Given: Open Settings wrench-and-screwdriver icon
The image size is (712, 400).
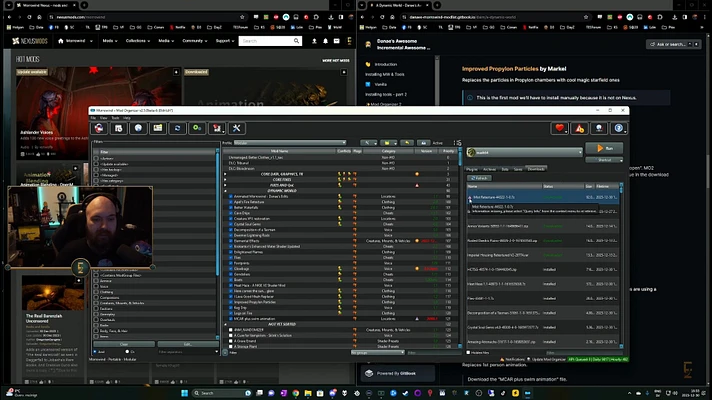Looking at the screenshot, I should tap(237, 128).
